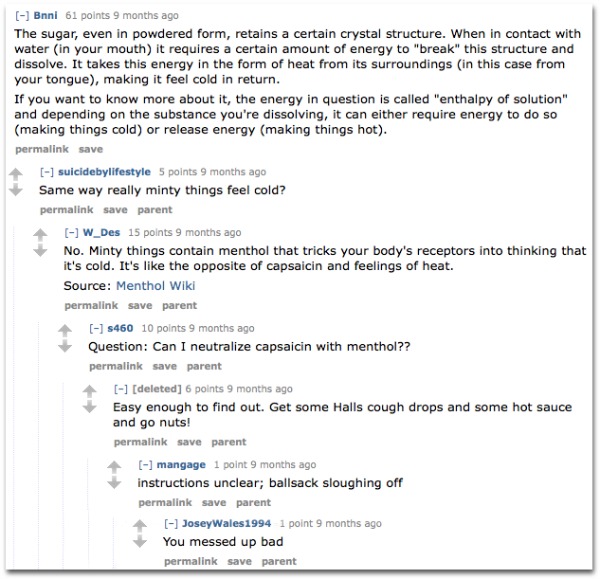The image size is (600, 579).
Task: Go to parent of s460's comment
Action: tap(204, 366)
